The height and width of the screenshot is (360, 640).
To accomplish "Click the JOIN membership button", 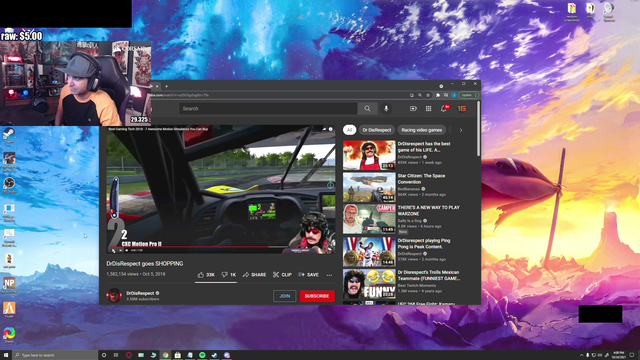I will point(284,296).
